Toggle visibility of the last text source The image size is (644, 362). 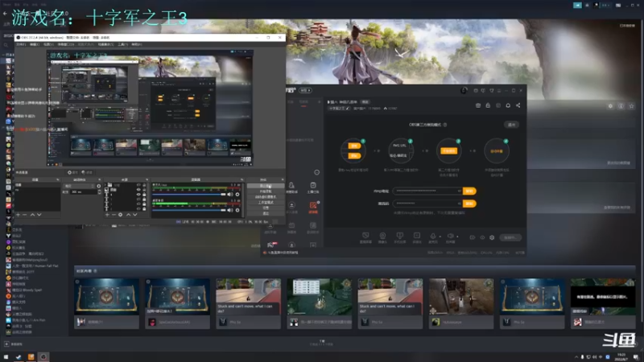pyautogui.click(x=138, y=209)
